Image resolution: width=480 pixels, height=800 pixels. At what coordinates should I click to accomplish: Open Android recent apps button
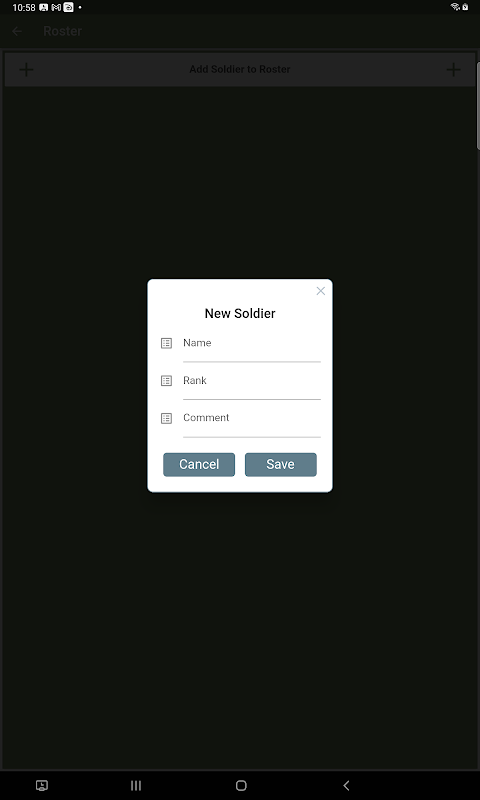[x=136, y=785]
